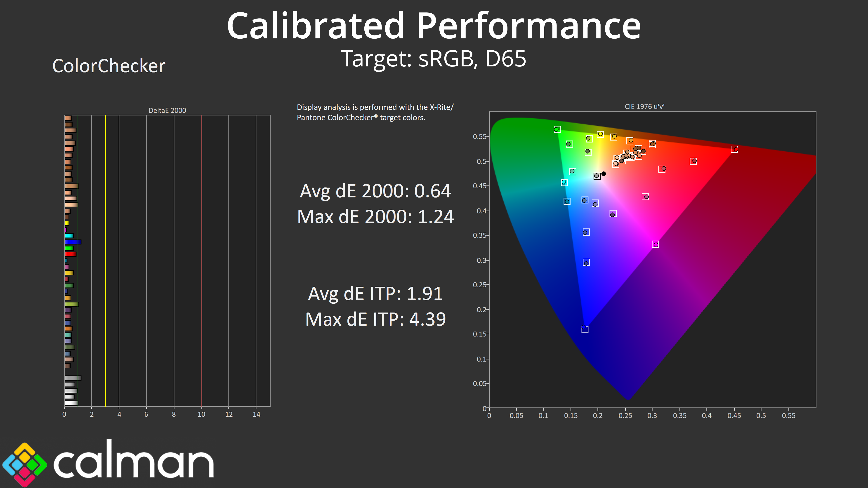Image resolution: width=868 pixels, height=488 pixels.
Task: Select the green primary target square in CIE chart
Action: pos(557,129)
